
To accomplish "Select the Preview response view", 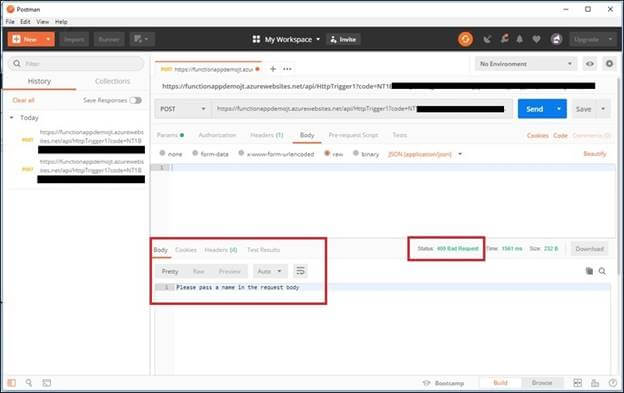I will pyautogui.click(x=230, y=271).
